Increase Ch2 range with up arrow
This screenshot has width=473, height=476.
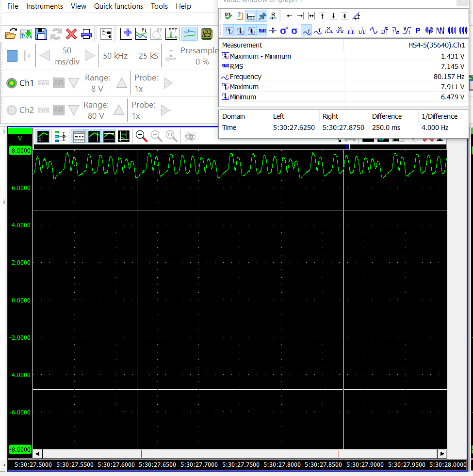point(119,110)
